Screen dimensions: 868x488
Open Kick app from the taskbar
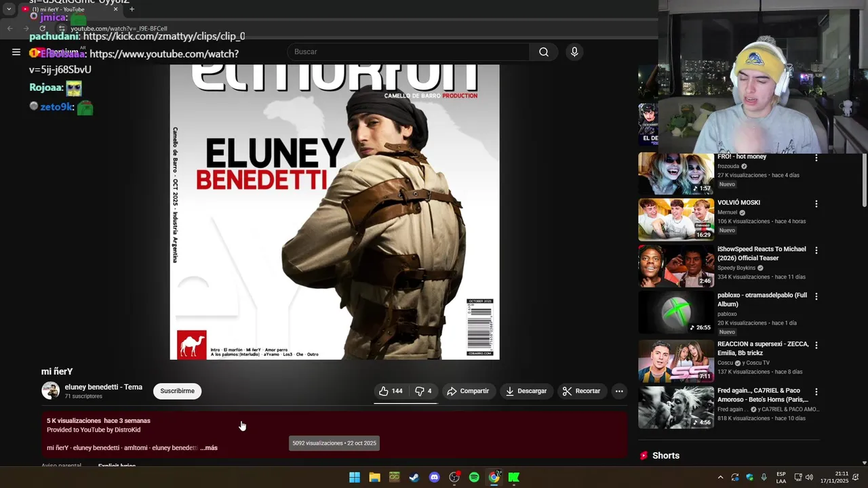(514, 477)
